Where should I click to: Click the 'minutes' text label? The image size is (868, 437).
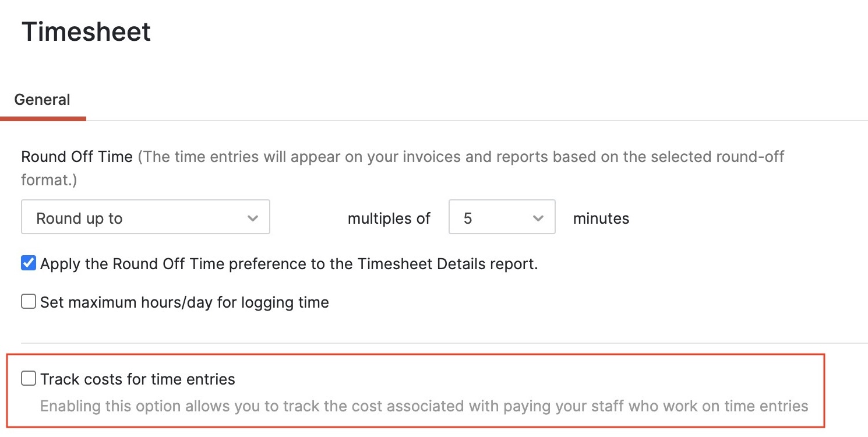[601, 218]
